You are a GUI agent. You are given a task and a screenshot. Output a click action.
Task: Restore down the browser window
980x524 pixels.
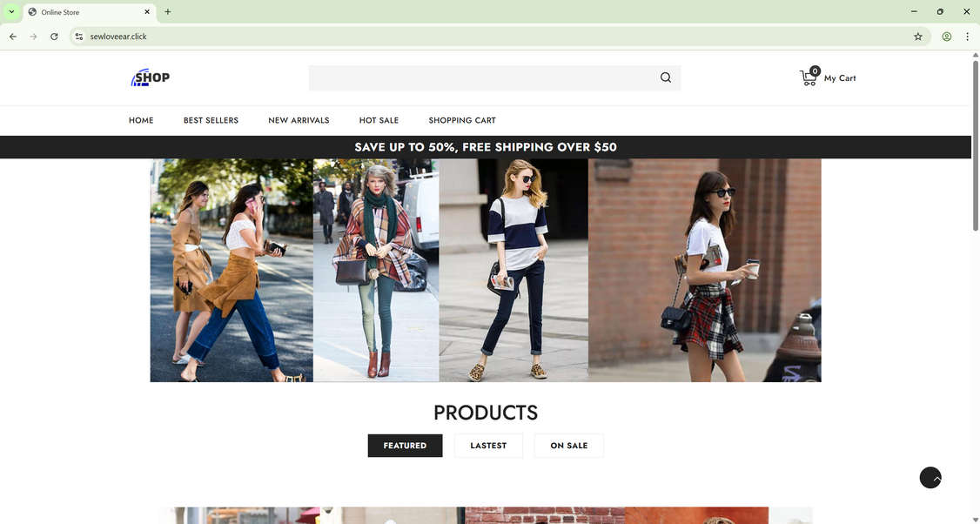tap(940, 12)
